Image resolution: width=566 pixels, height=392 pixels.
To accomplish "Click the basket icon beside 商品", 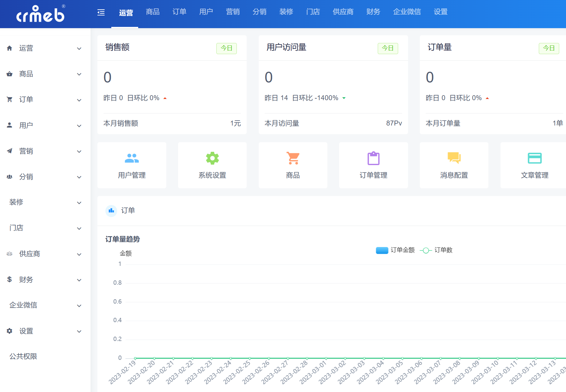I will (10, 74).
